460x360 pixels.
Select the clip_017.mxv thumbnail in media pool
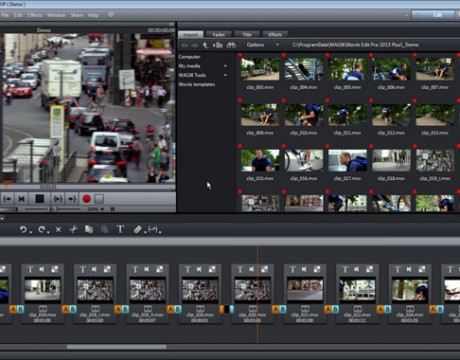(x=347, y=160)
